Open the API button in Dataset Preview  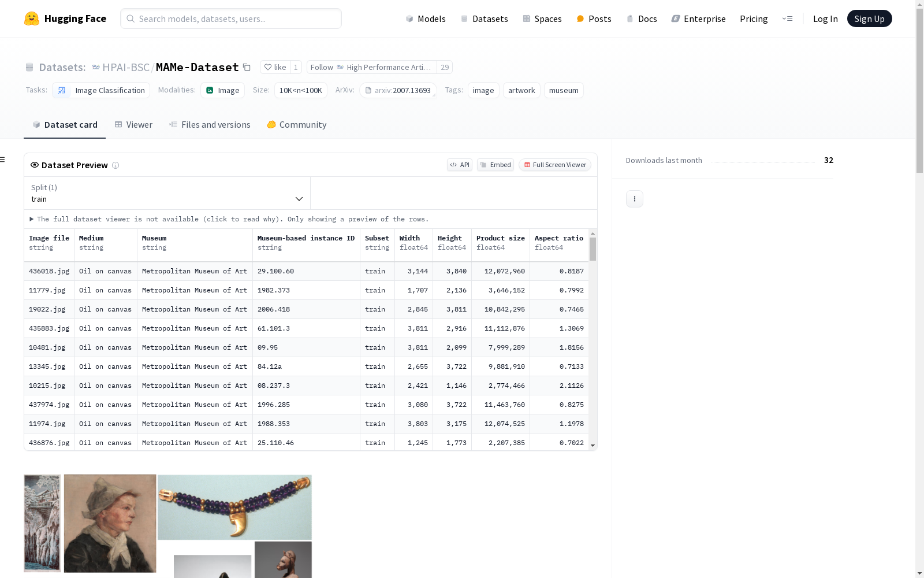click(460, 165)
